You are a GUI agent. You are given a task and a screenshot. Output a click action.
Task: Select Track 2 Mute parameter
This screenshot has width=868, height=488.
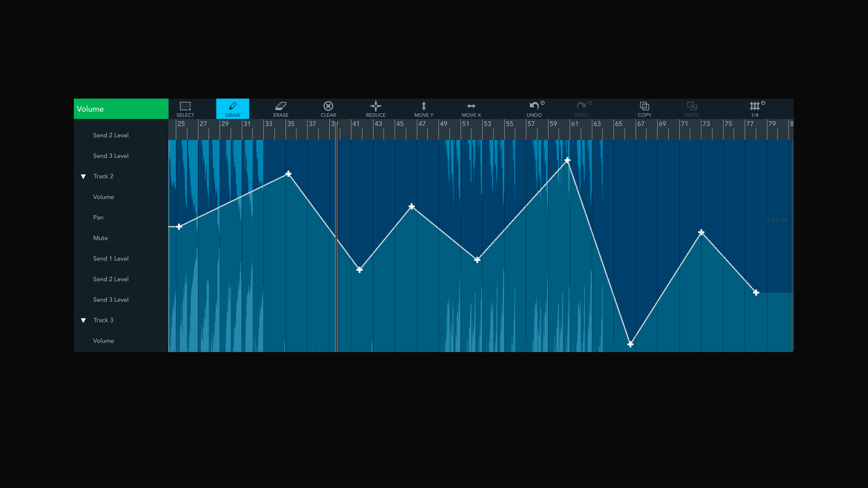pyautogui.click(x=100, y=238)
